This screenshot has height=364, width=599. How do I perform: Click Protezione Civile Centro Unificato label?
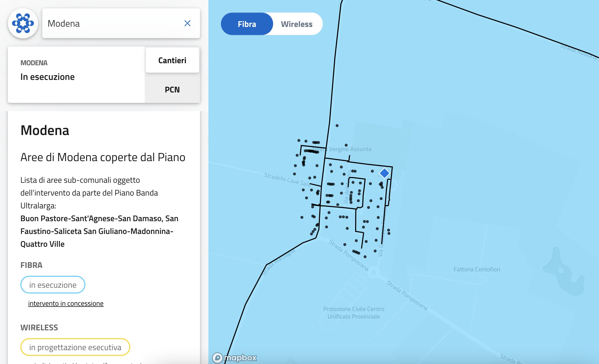(354, 313)
